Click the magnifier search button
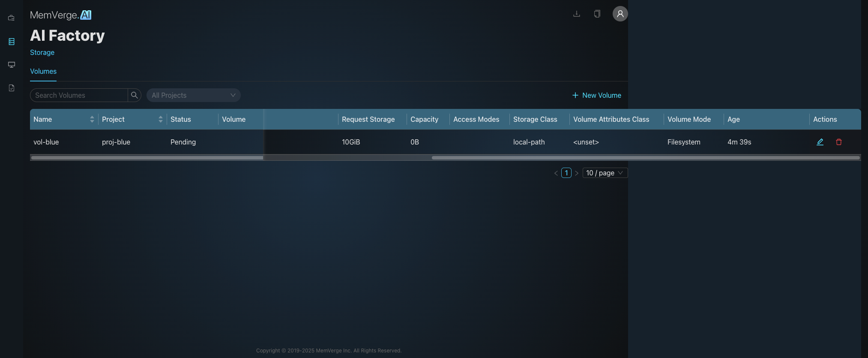 click(x=135, y=95)
